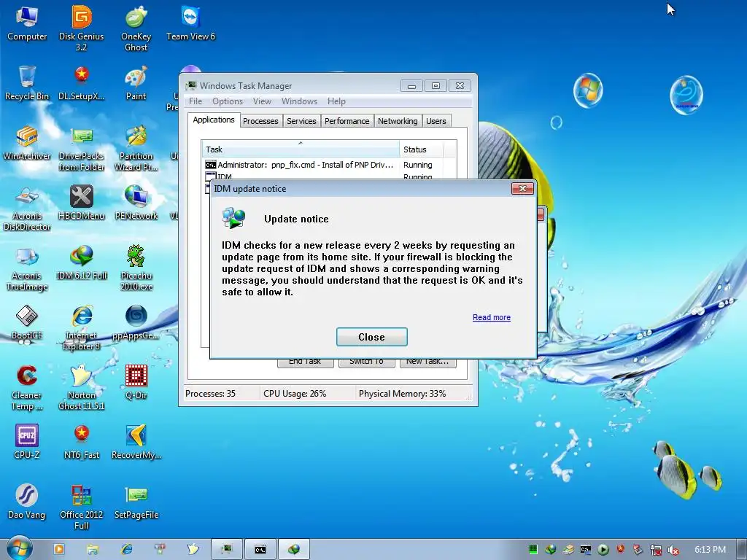Open Help menu in Task Manager
Viewport: 747px width, 560px height.
tap(336, 101)
